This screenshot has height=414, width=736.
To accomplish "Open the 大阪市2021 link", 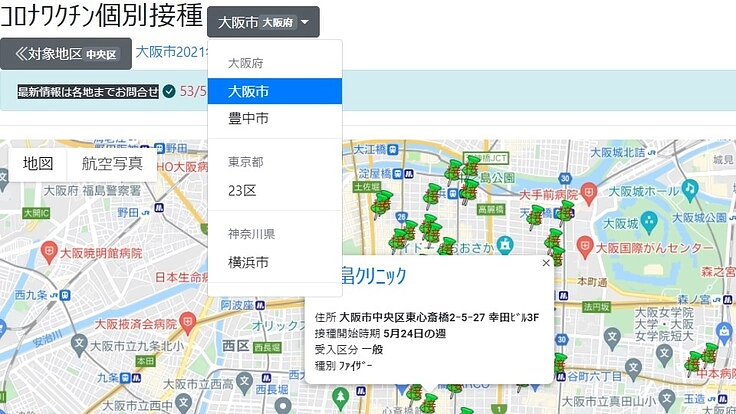I will point(171,52).
